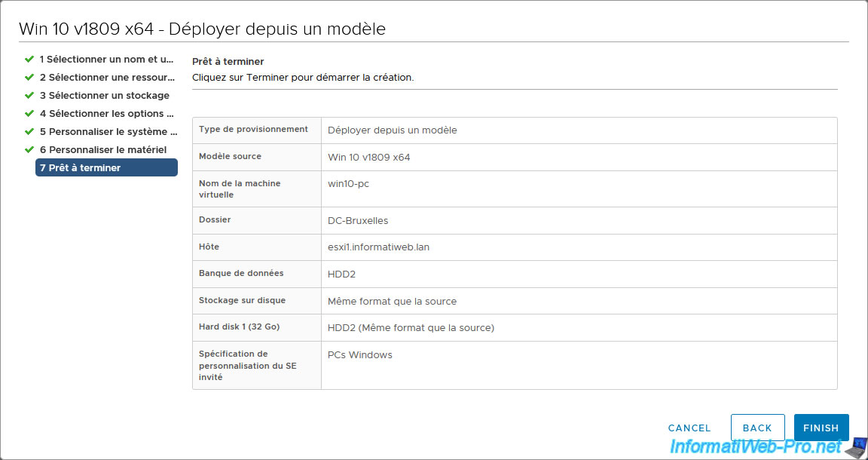Click the green checkmark beside step 2
868x460 pixels.
point(29,78)
